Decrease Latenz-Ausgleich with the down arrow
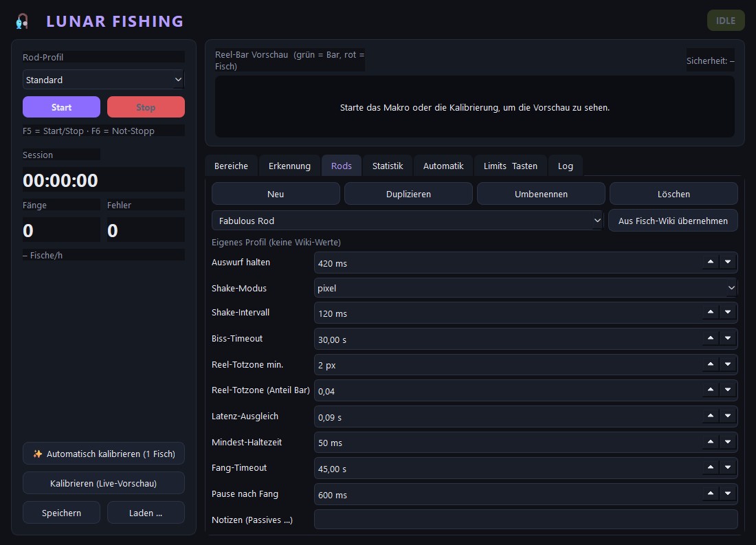Image resolution: width=756 pixels, height=545 pixels. (728, 416)
